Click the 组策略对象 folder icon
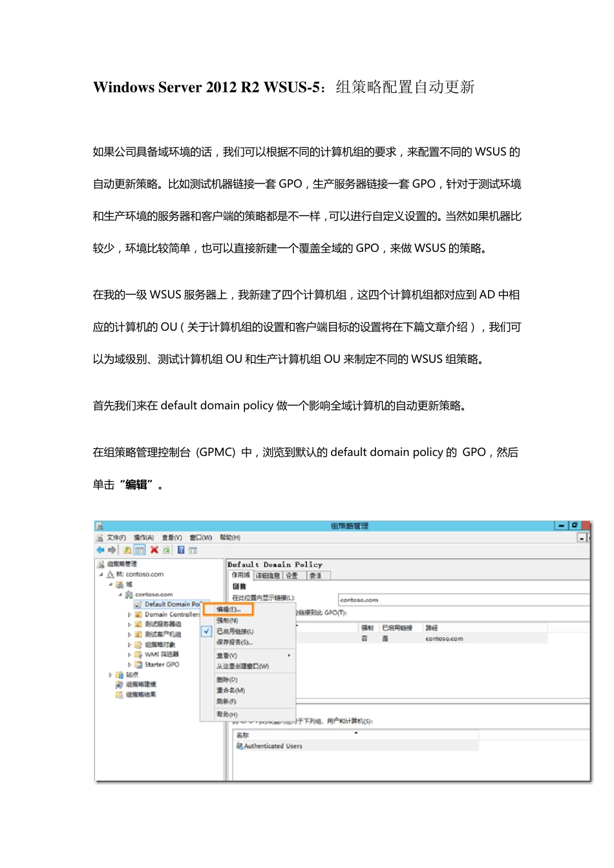 pyautogui.click(x=138, y=645)
